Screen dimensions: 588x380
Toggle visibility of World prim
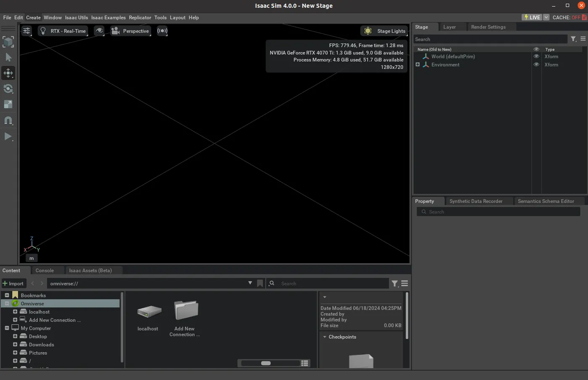pos(536,56)
